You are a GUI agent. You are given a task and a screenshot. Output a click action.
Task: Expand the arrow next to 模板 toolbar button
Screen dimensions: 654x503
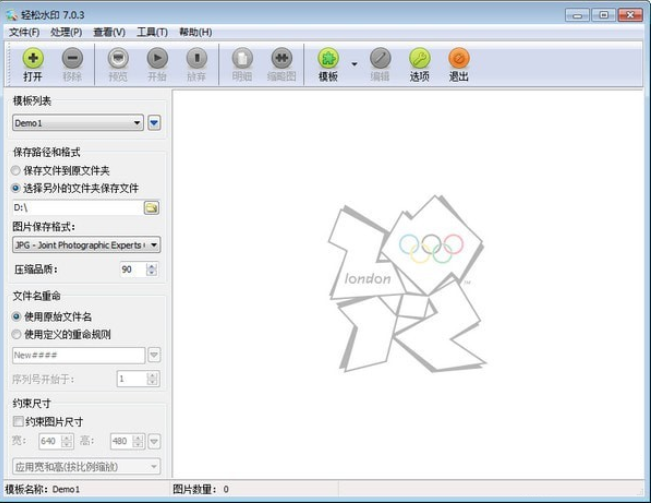tap(354, 64)
